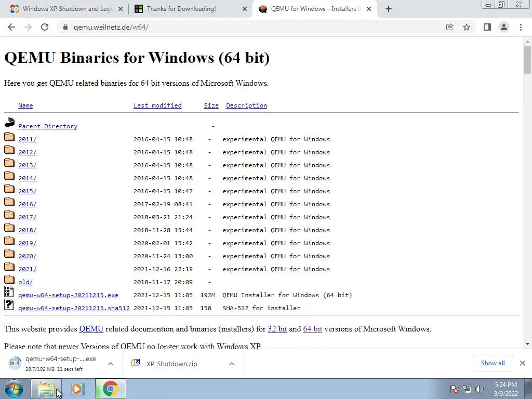The image size is (532, 399).
Task: Click the folder icon beside 2019/
Action: tap(9, 241)
